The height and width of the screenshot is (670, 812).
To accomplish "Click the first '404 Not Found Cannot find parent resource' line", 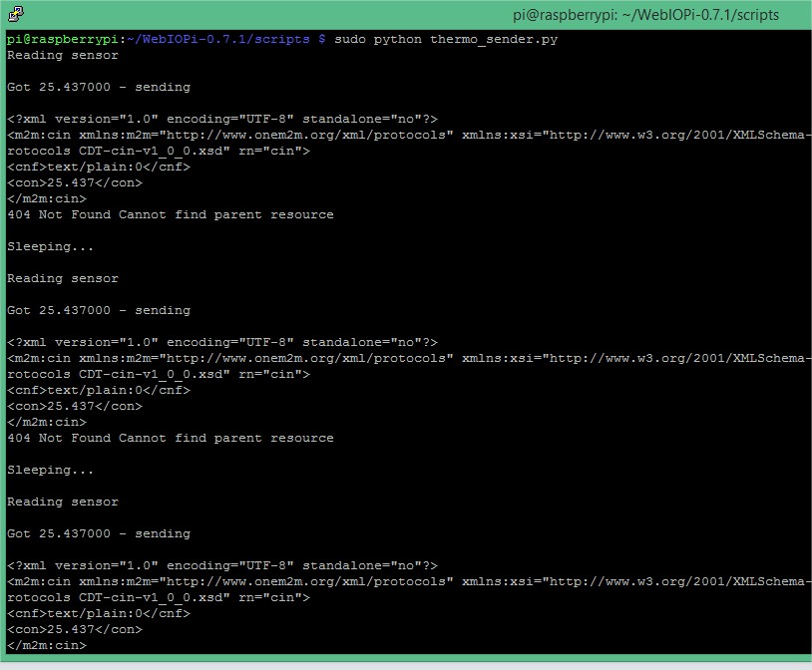I will [171, 215].
